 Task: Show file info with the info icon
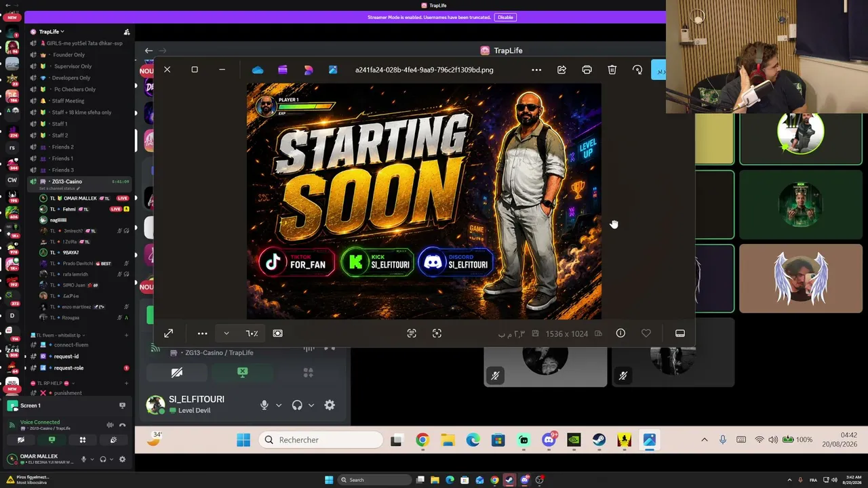tap(620, 333)
